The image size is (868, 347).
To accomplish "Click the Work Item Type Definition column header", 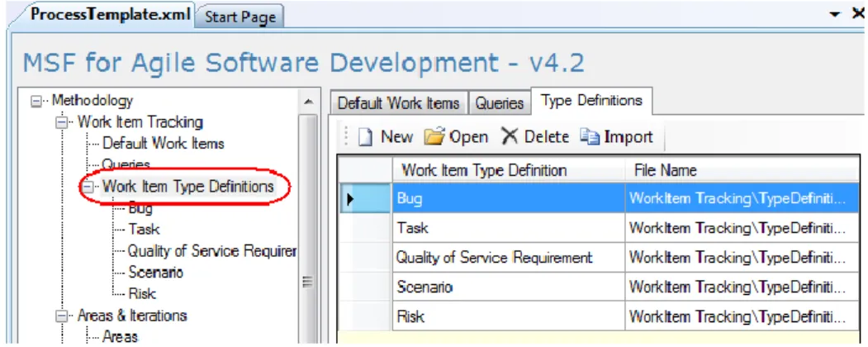I will (x=509, y=169).
